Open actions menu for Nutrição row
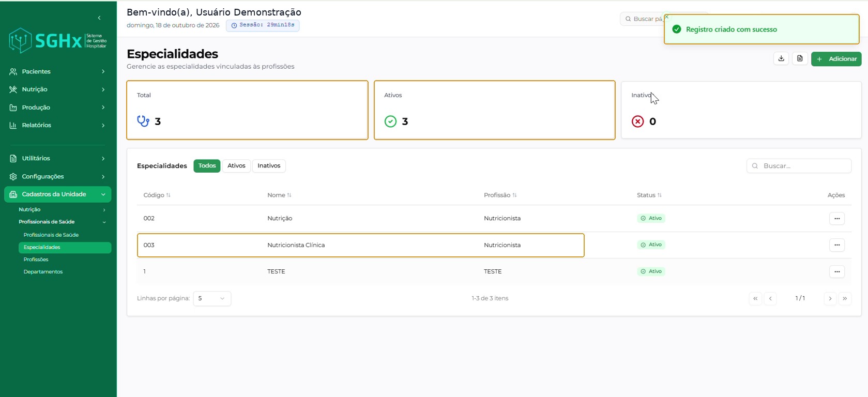Viewport: 868px width, 397px height. [x=836, y=218]
